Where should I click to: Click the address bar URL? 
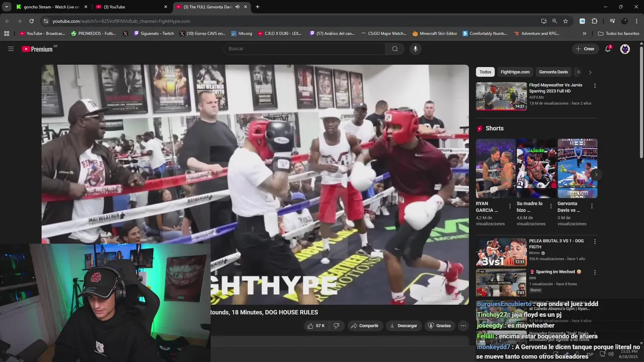[x=121, y=21]
